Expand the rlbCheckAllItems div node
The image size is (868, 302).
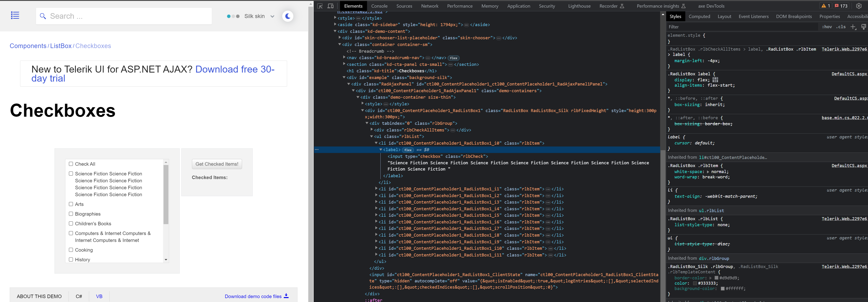coord(372,130)
